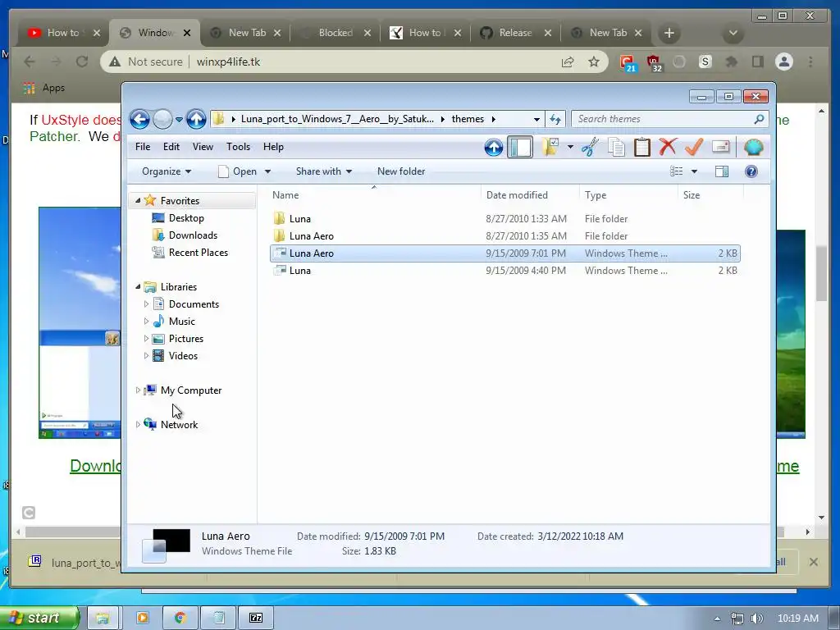Click the blue Up button in Classic toolbar

click(x=493, y=148)
